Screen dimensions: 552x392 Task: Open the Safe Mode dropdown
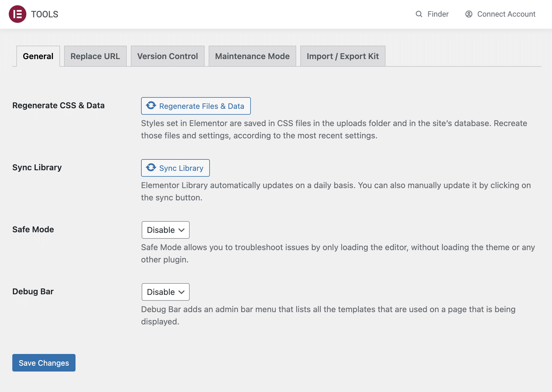tap(165, 230)
